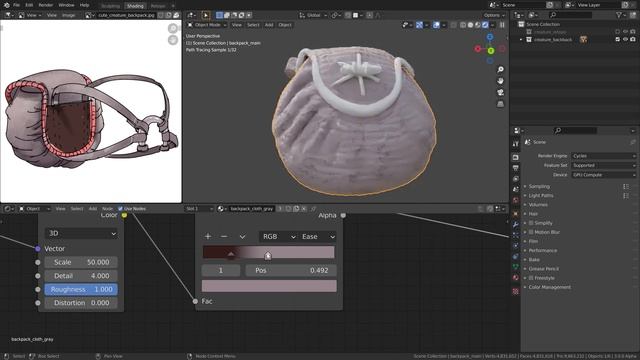Click the zoom magnifier icon in 3D viewport
The image size is (640, 360).
[500, 69]
